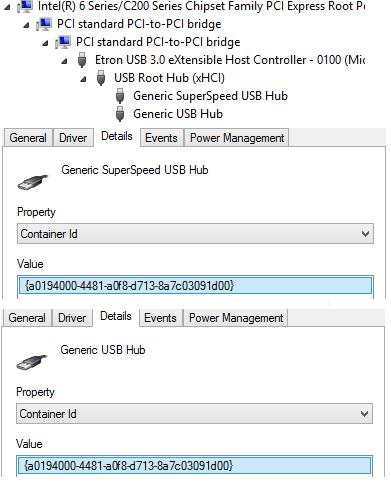
Task: Open the General tab in lower dialog
Action: click(27, 318)
